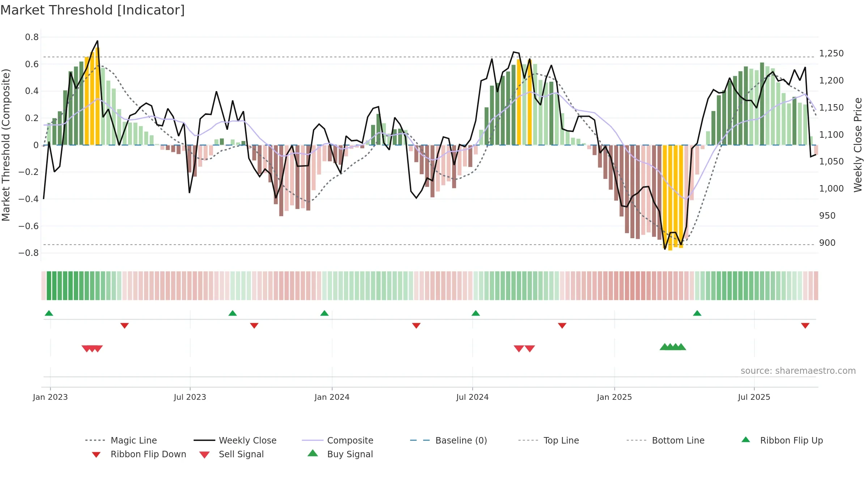Click the Jul 2023 x-axis label
868x488 pixels.
point(190,397)
